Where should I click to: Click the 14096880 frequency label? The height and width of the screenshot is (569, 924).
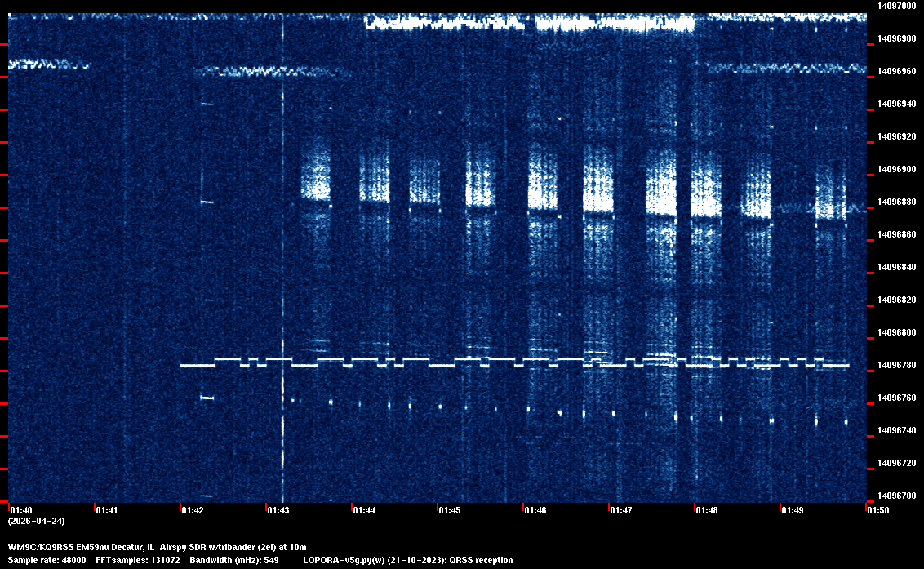(x=897, y=202)
